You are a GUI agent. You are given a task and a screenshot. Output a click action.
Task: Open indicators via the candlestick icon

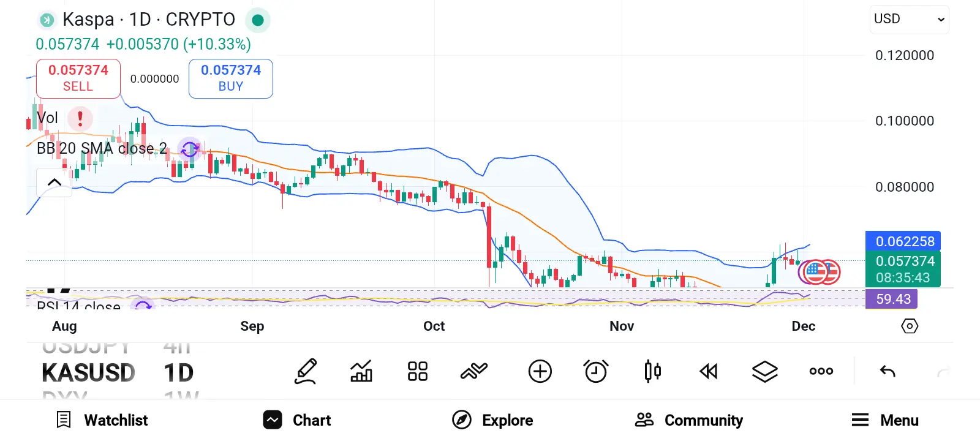[x=652, y=371]
